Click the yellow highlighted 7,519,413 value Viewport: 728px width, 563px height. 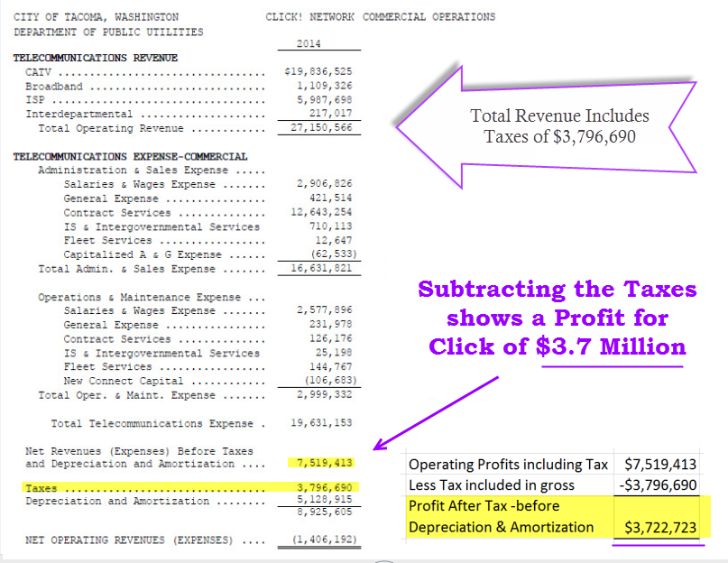point(323,464)
